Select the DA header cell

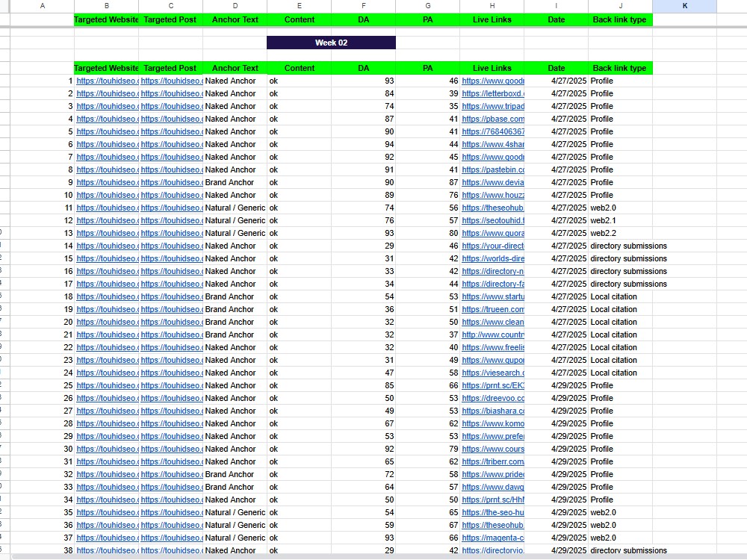pyautogui.click(x=364, y=68)
